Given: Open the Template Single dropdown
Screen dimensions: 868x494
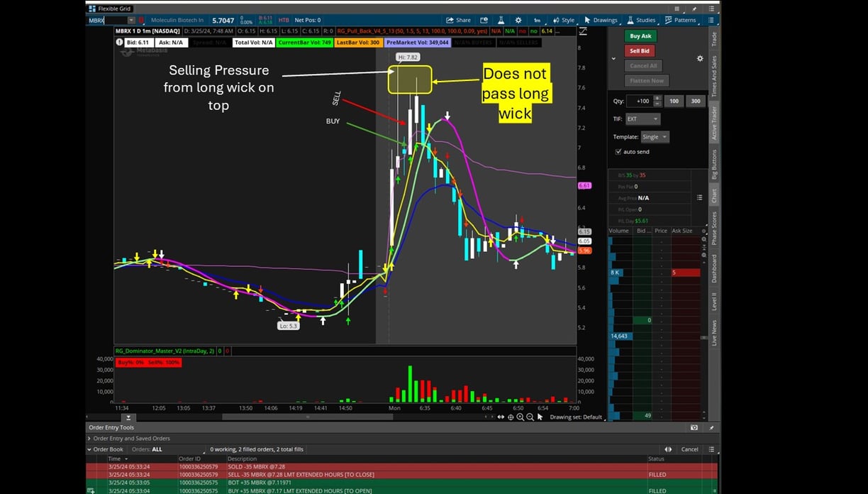Looking at the screenshot, I should pos(655,137).
